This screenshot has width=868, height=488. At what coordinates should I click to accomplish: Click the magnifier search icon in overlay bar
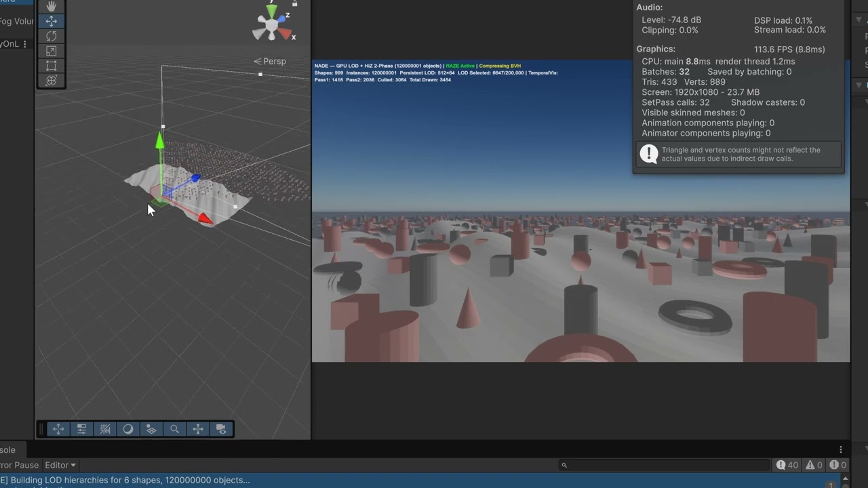tap(174, 429)
